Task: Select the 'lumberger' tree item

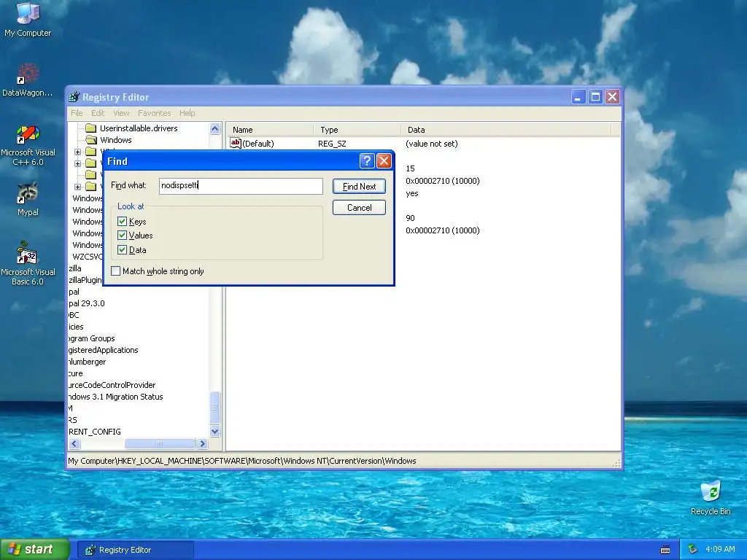Action: pos(88,362)
